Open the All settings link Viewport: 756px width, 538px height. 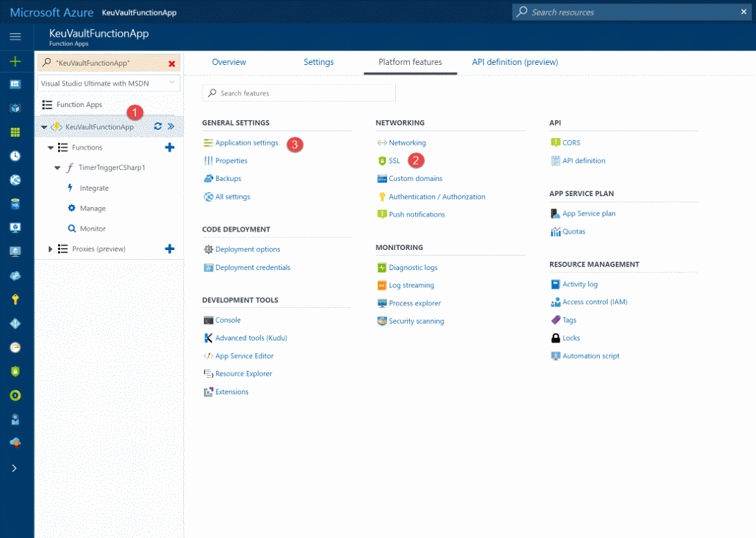click(x=232, y=197)
